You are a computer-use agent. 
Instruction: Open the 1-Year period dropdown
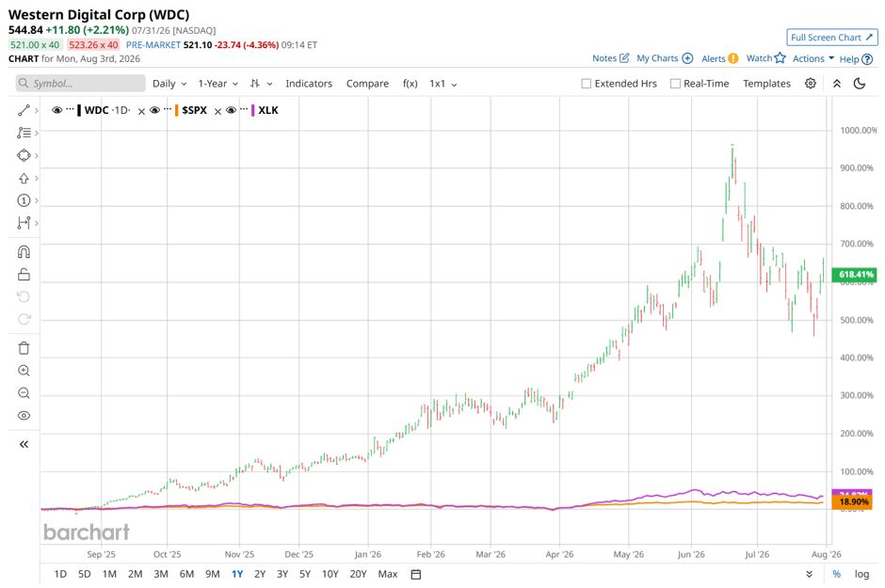[217, 84]
